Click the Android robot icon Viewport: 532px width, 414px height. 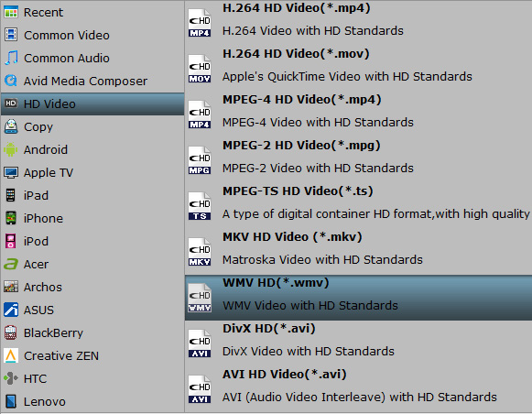coord(11,149)
